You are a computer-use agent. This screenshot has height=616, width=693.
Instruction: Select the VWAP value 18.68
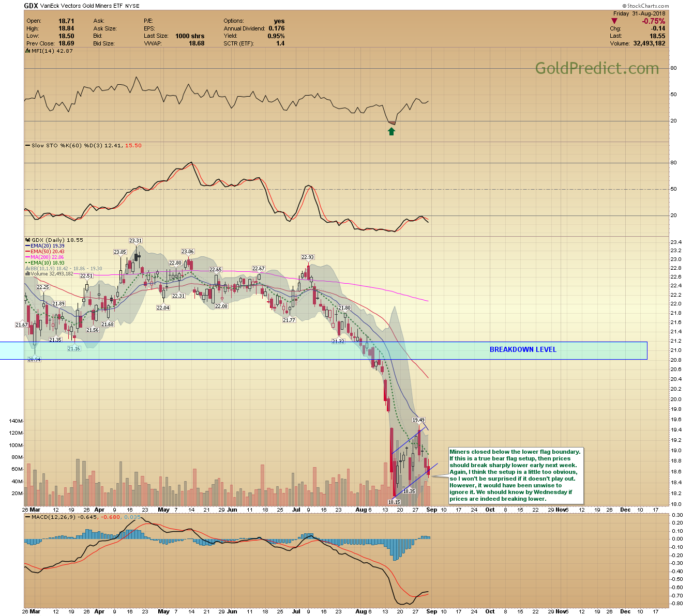(197, 43)
